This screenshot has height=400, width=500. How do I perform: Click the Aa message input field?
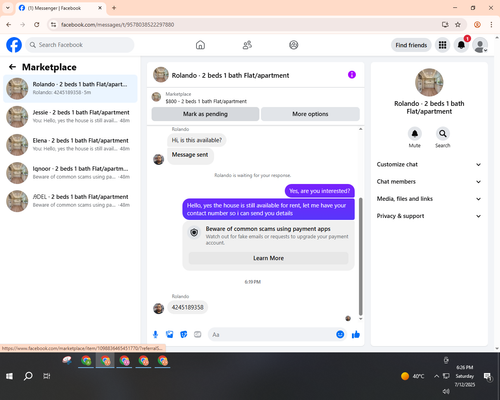tap(272, 334)
